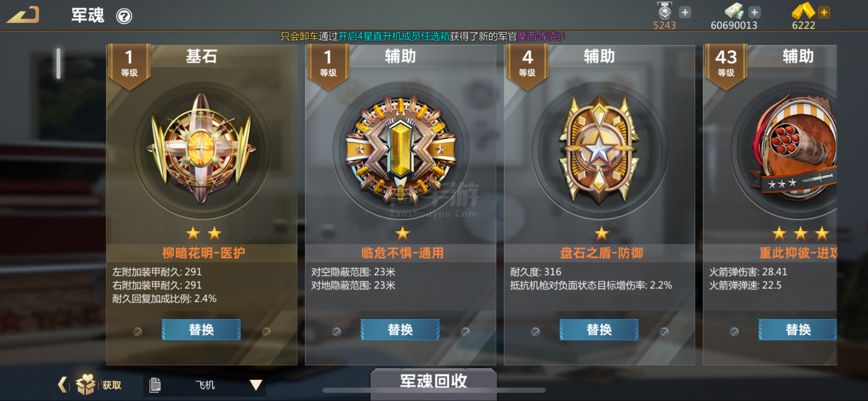Select the 柳暗花明-医护 emblem badge

click(x=202, y=149)
